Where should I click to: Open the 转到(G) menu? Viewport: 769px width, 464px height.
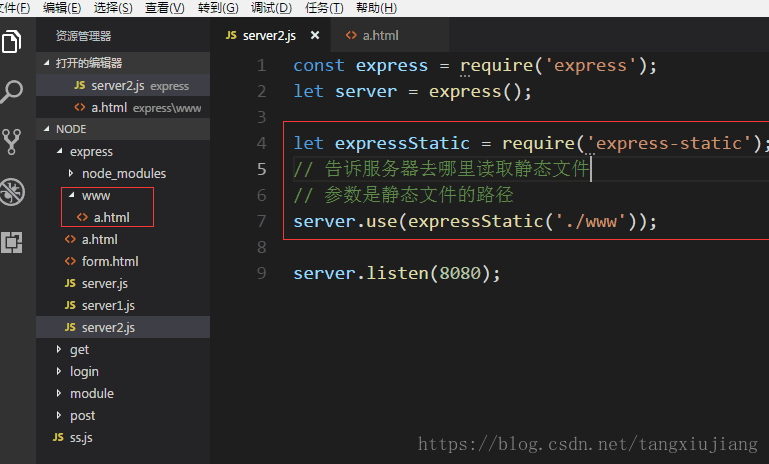tap(218, 8)
